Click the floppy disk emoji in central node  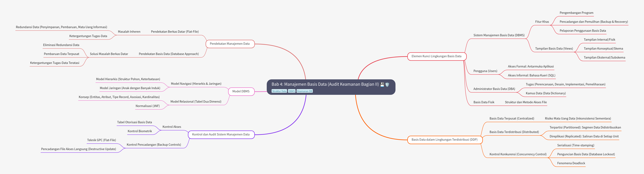pos(382,85)
